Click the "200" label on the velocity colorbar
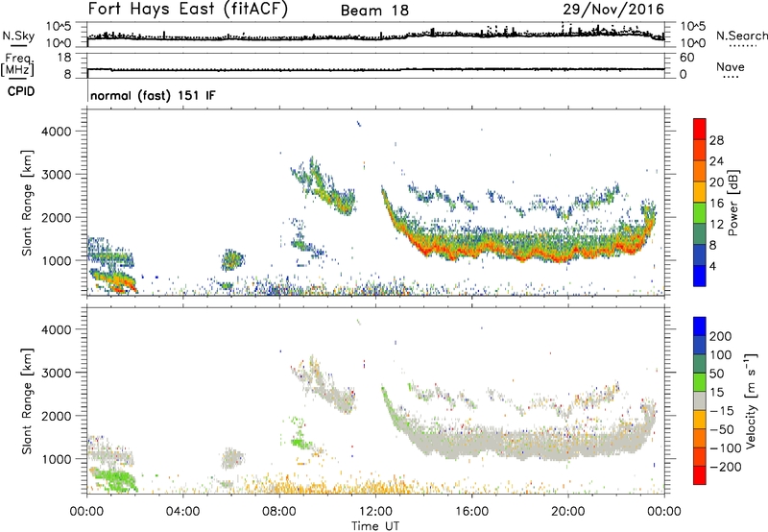This screenshot has height=532, width=768. point(721,336)
